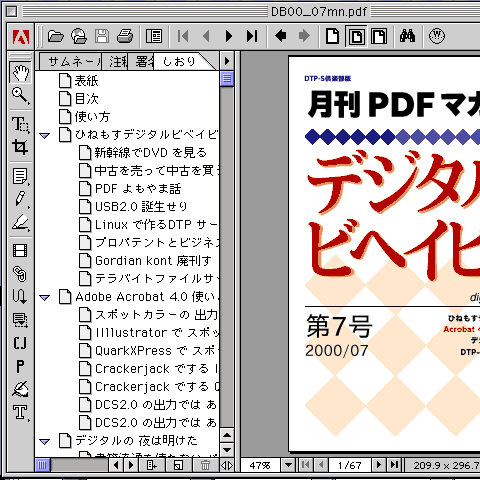This screenshot has height=480, width=480.
Task: Save the document with floppy icon
Action: [102, 36]
